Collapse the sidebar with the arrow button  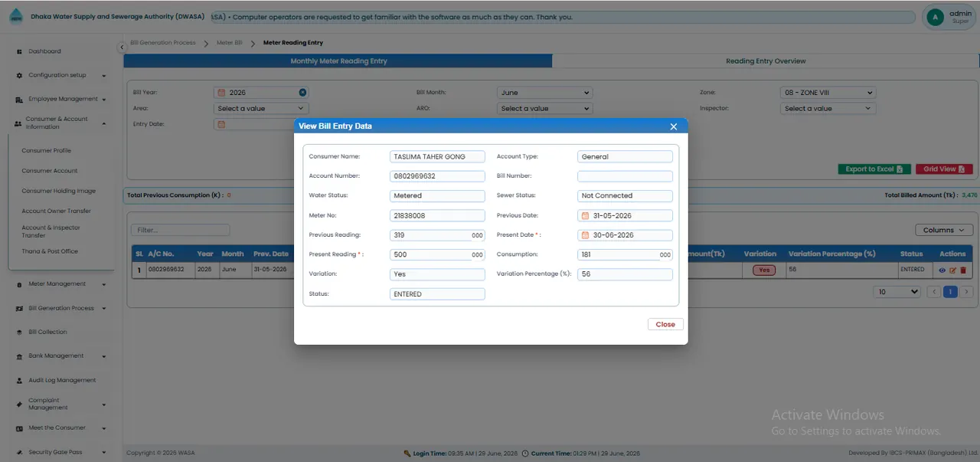[x=121, y=48]
